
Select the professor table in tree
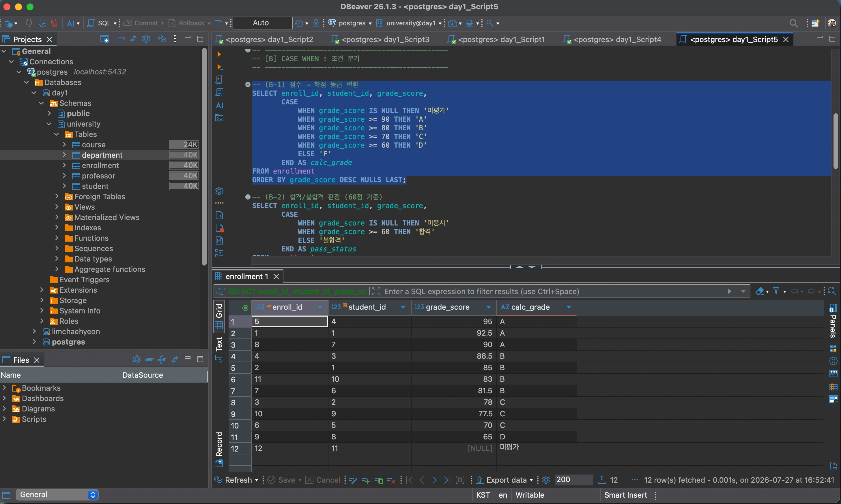tap(98, 176)
